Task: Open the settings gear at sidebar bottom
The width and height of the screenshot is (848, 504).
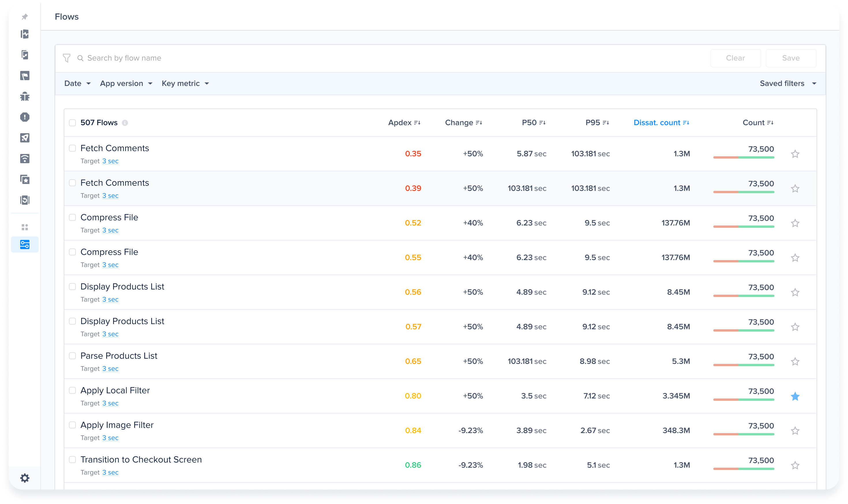Action: pyautogui.click(x=25, y=478)
